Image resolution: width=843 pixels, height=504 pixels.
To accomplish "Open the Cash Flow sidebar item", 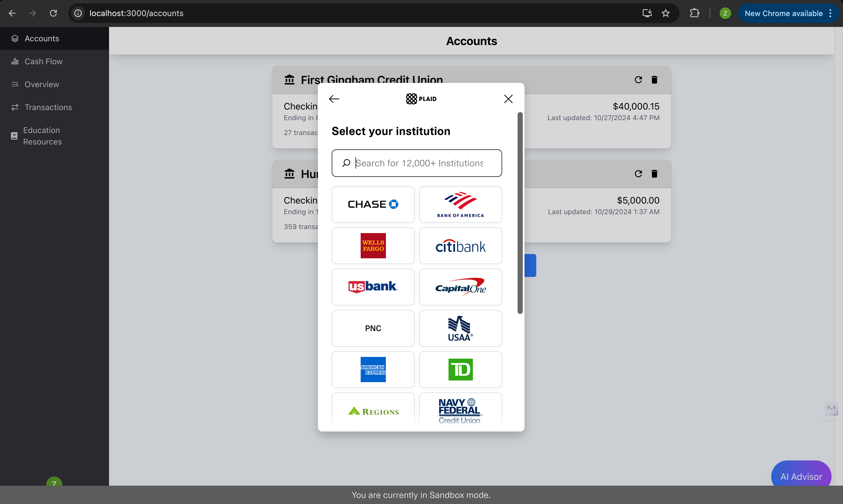I will [44, 61].
